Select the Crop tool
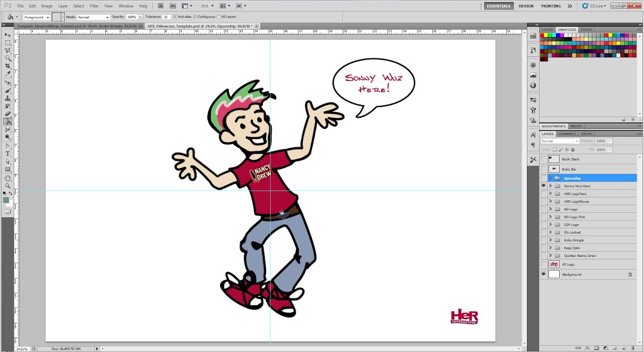Image resolution: width=644 pixels, height=352 pixels. (x=8, y=66)
